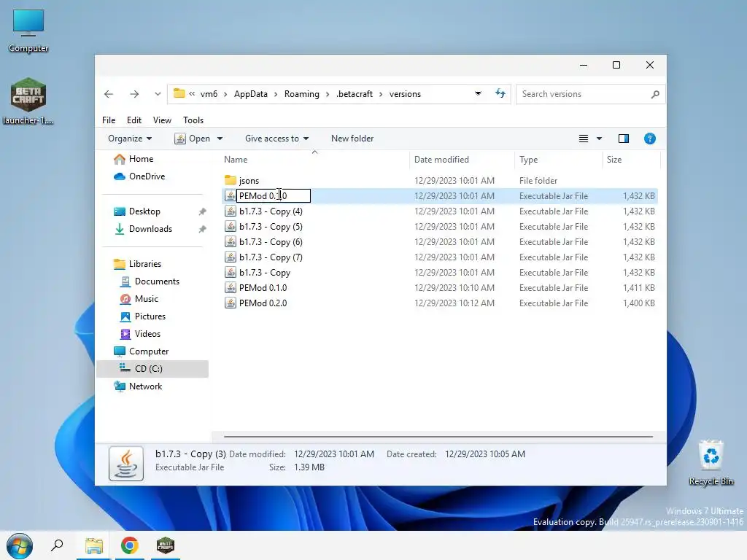747x560 pixels.
Task: Select OneDrive in navigation pane
Action: (x=139, y=176)
